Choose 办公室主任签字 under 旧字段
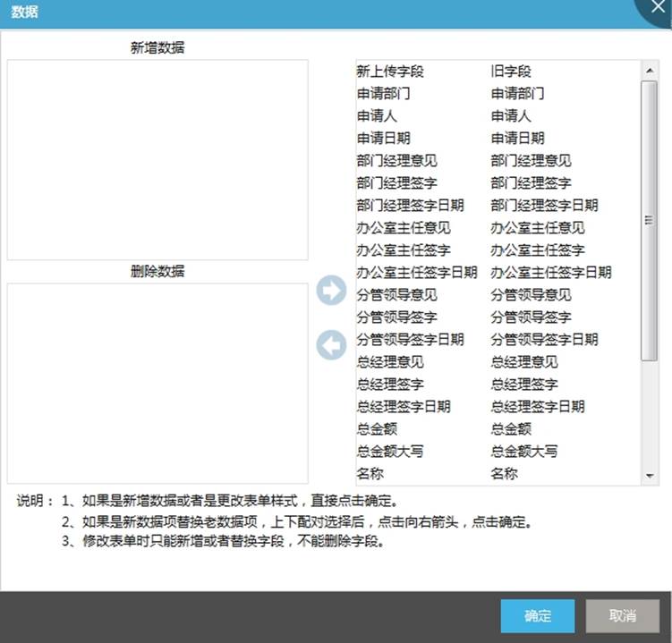Viewport: 672px width, 643px height. point(537,250)
